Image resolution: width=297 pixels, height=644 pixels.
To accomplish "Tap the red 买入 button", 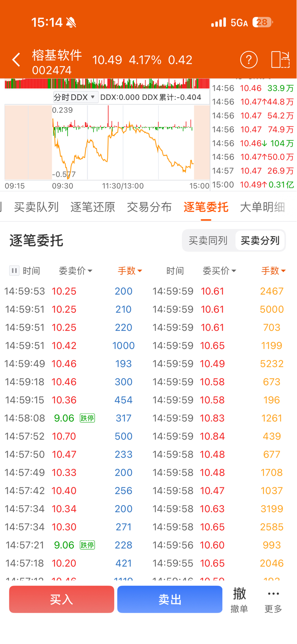I will click(x=62, y=600).
